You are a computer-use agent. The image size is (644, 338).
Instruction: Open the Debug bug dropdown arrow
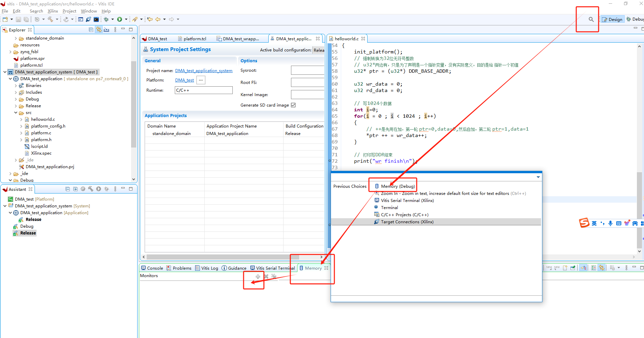112,19
